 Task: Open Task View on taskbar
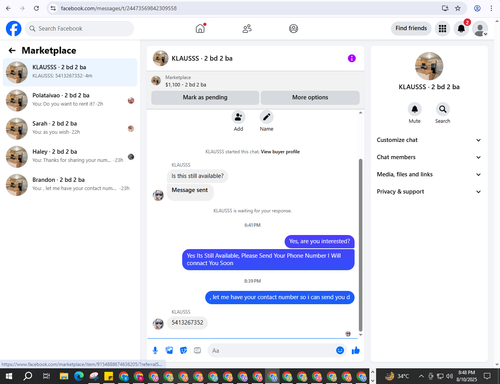46,376
